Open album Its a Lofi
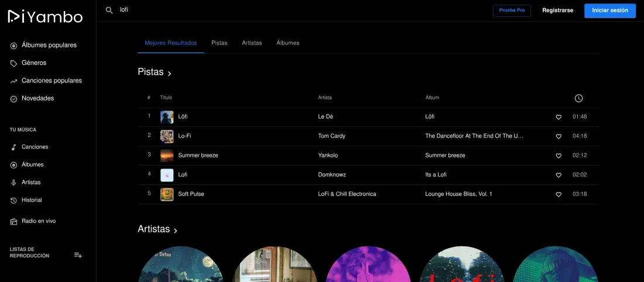 (436, 174)
